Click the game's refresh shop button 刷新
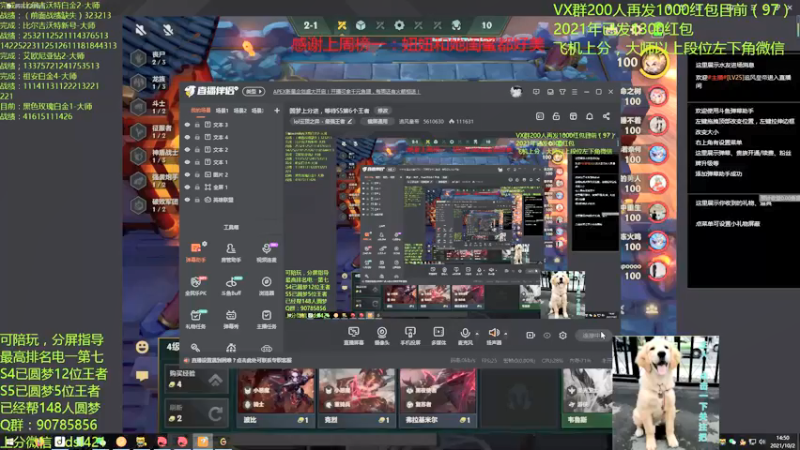The image size is (800, 450). click(196, 413)
